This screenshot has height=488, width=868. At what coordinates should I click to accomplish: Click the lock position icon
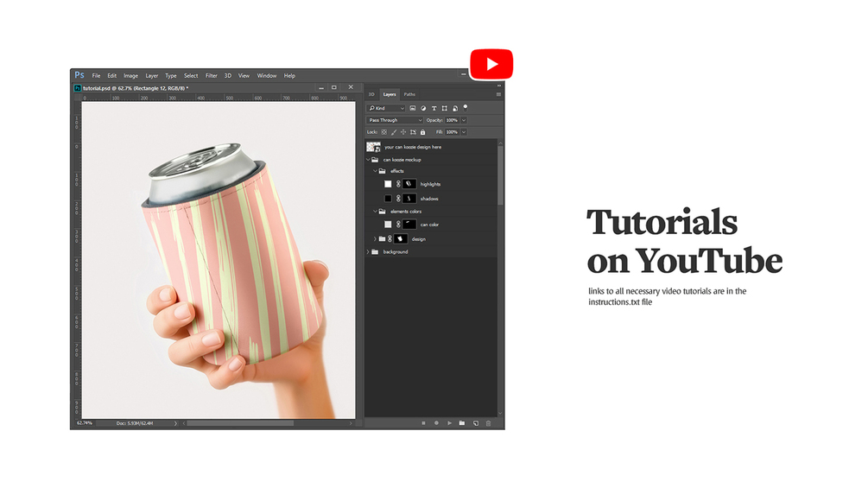pos(403,132)
